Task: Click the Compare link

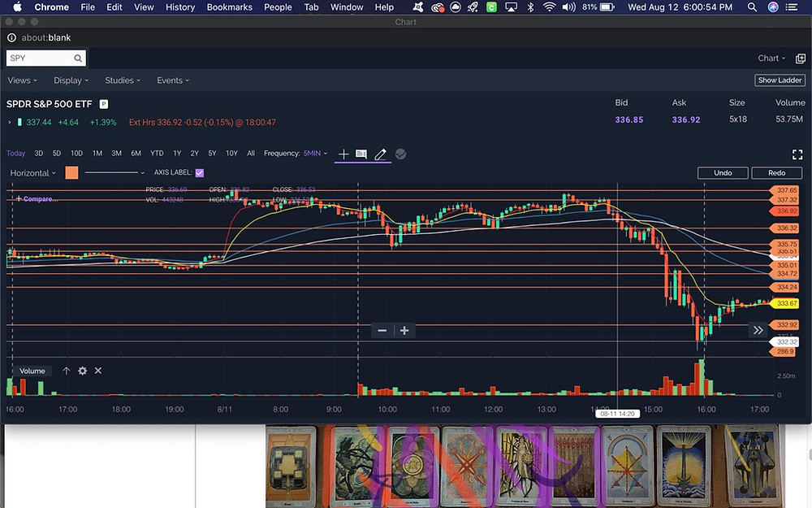Action: pyautogui.click(x=37, y=199)
